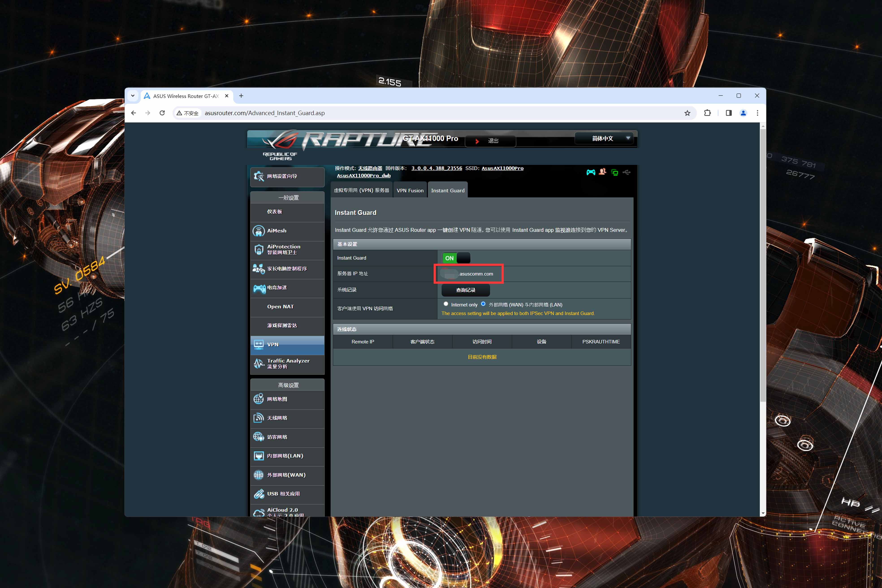Open the Dashboard (仪表板) menu item
Image resolution: width=882 pixels, height=588 pixels.
pyautogui.click(x=287, y=212)
